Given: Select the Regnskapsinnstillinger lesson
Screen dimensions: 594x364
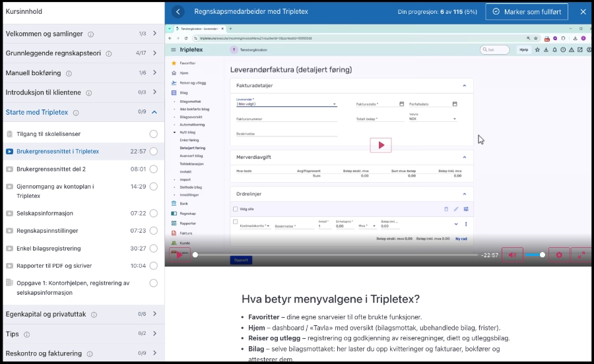Looking at the screenshot, I should point(47,231).
